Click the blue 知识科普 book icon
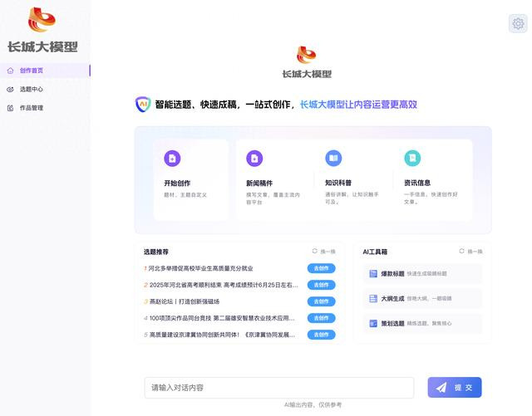Viewport: 532px width, 416px height. [333, 158]
